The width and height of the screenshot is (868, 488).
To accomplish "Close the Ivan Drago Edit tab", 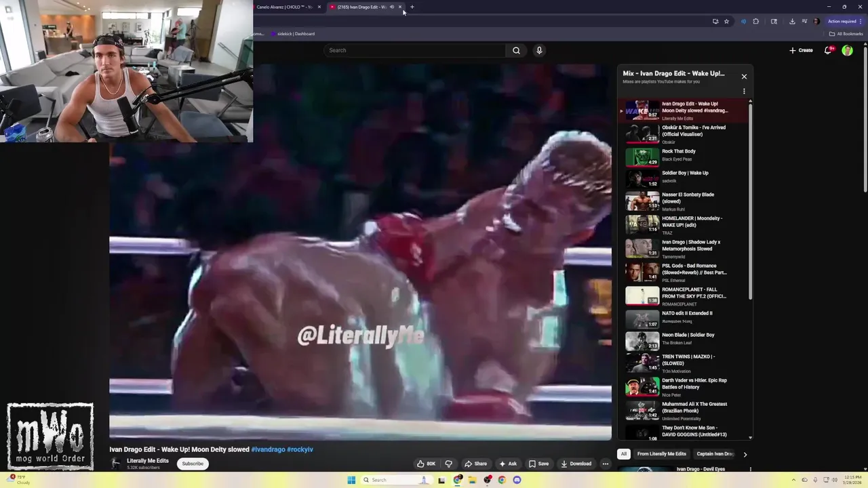I will coord(400,7).
